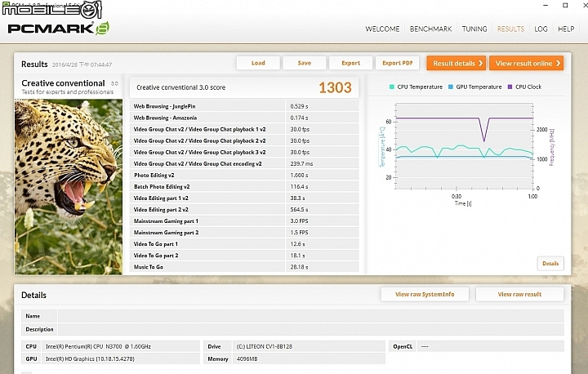Select Video Group Chat playback 3 v2 row
Viewport: 588px width, 374px height.
(244, 152)
